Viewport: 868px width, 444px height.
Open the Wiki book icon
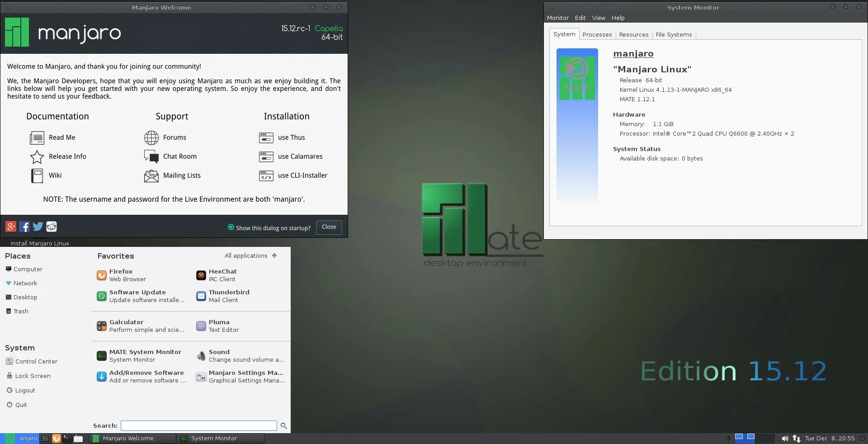(37, 175)
